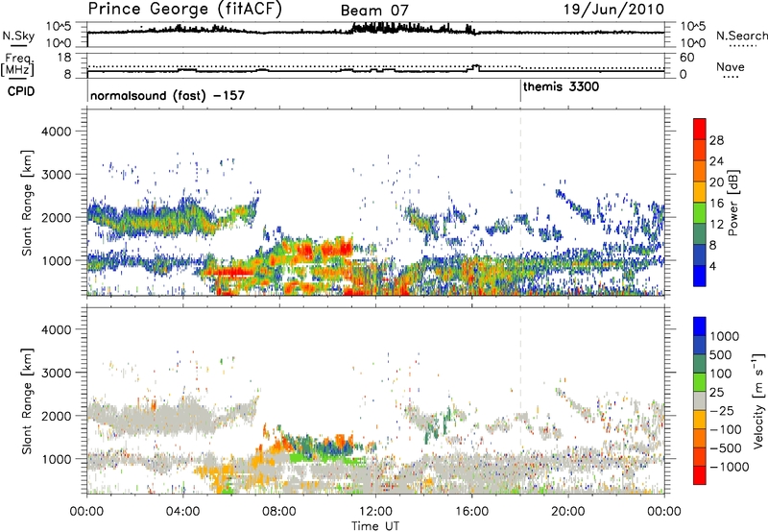This screenshot has height=532, width=768.
Task: Click the '500' velocity colorbar tick label
Action: pos(721,355)
